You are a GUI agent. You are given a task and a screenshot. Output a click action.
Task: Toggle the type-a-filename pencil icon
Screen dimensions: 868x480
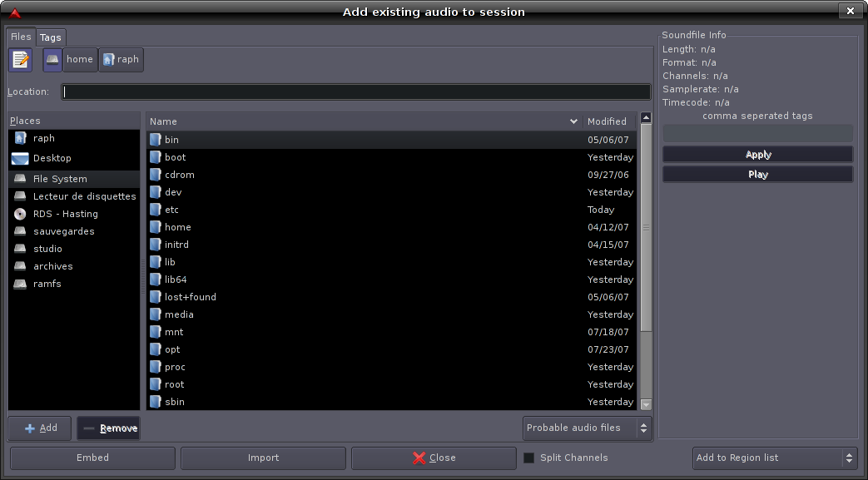tap(21, 60)
